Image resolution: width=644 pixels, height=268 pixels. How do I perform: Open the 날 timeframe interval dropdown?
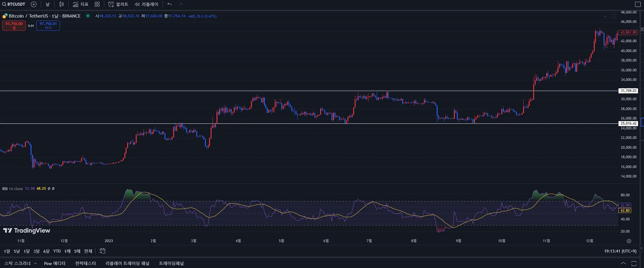tap(48, 4)
